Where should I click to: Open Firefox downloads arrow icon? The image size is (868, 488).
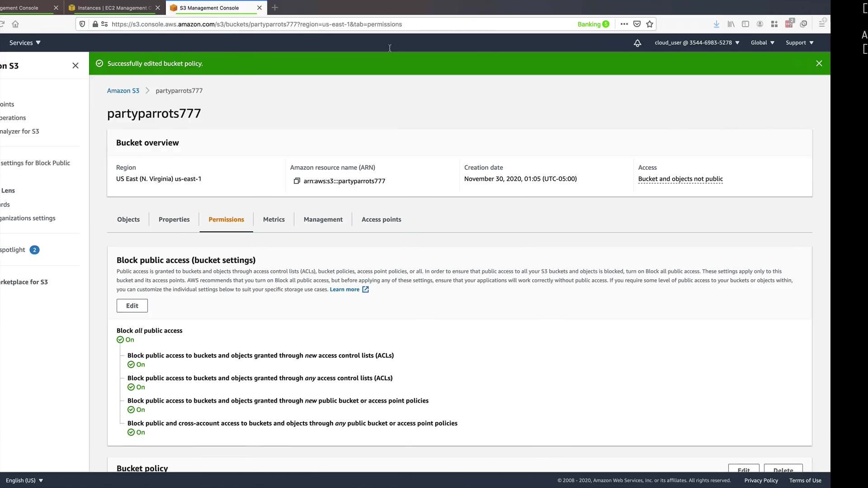[716, 24]
